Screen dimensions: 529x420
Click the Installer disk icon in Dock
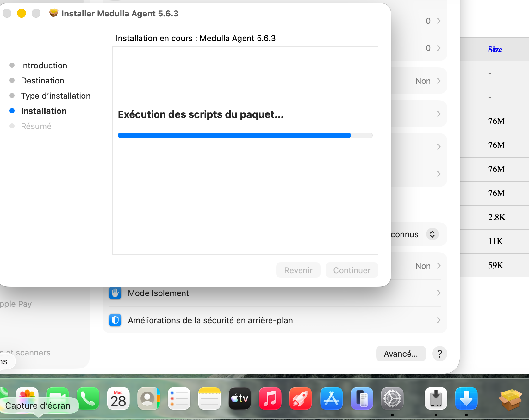click(436, 398)
